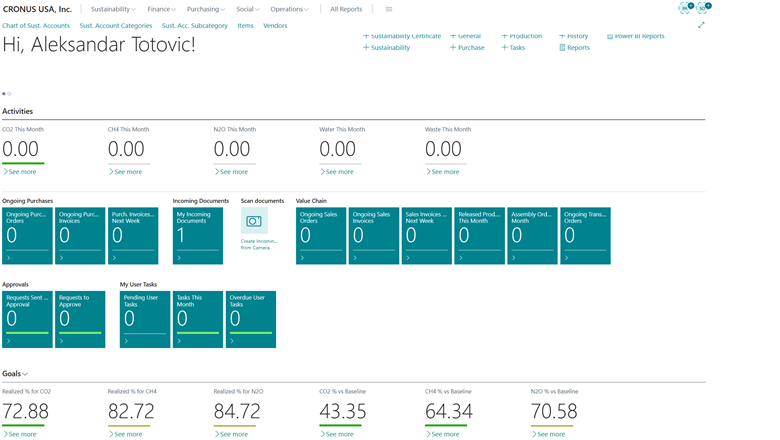
Task: Click the expand page arrows icon
Action: click(701, 25)
